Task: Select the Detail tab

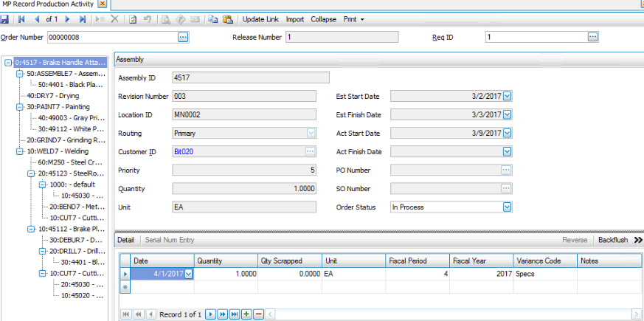Action: pyautogui.click(x=125, y=240)
